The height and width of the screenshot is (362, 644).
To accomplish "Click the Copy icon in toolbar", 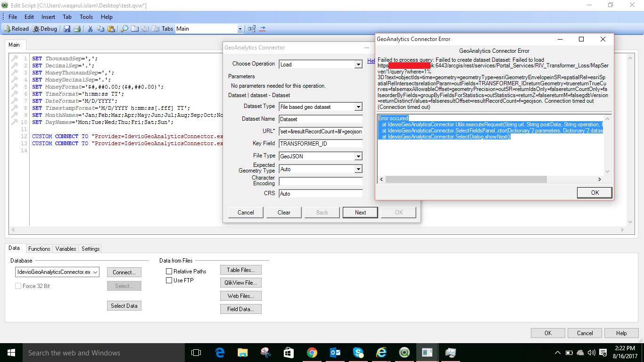I will click(x=101, y=29).
